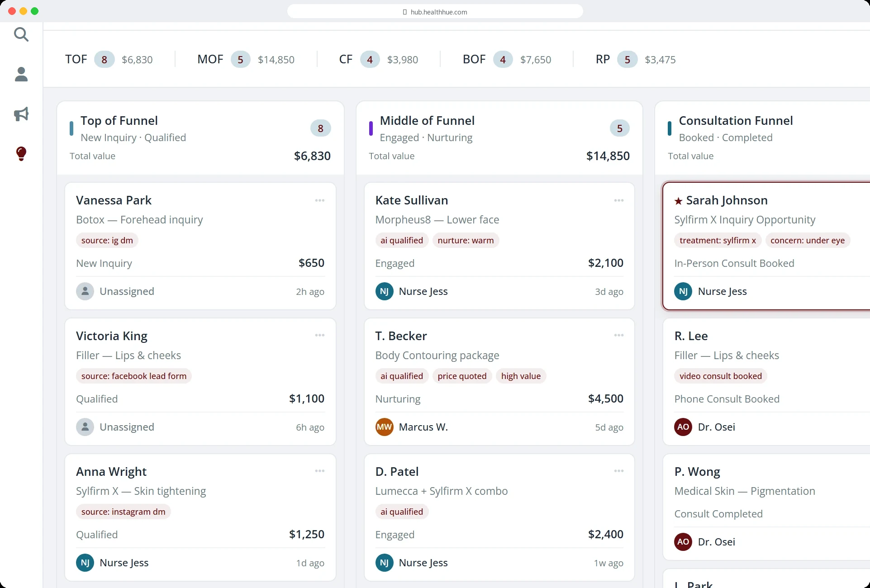The height and width of the screenshot is (588, 870).
Task: Click 'Lumecca + Sylfirm X combo' subtitle
Action: pos(441,491)
